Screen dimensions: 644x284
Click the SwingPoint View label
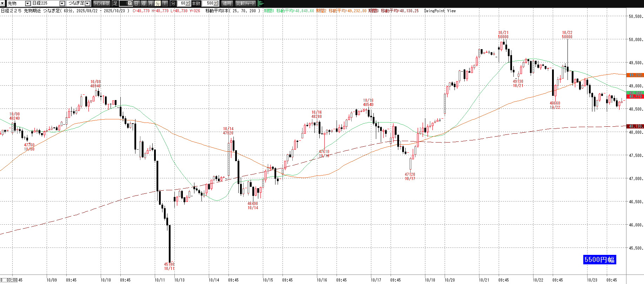tap(440, 11)
